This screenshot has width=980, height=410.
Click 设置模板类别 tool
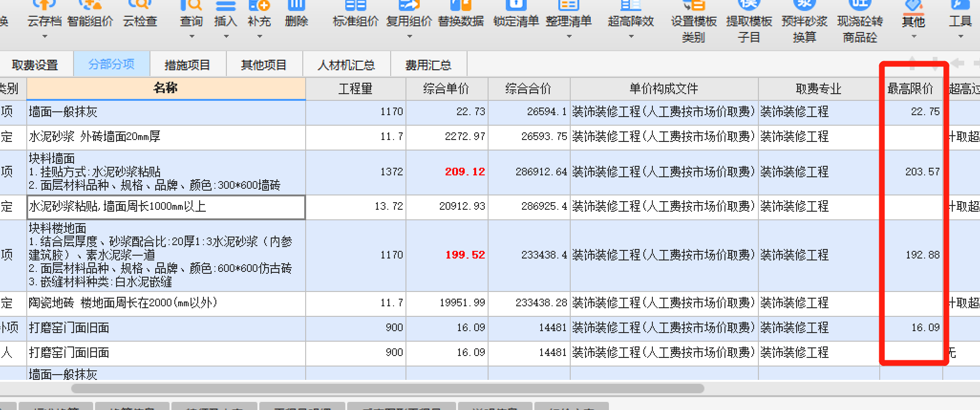click(693, 22)
